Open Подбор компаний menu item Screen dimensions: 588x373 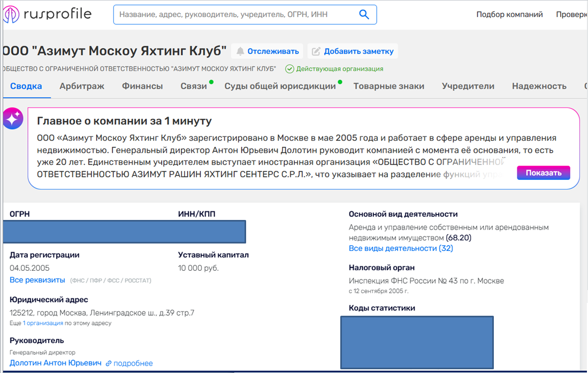point(509,14)
